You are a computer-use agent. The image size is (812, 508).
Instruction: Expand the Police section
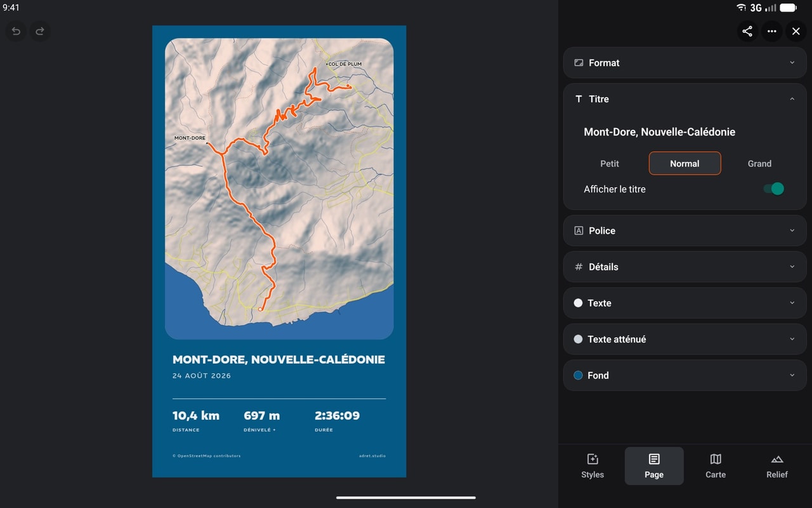[x=685, y=231]
